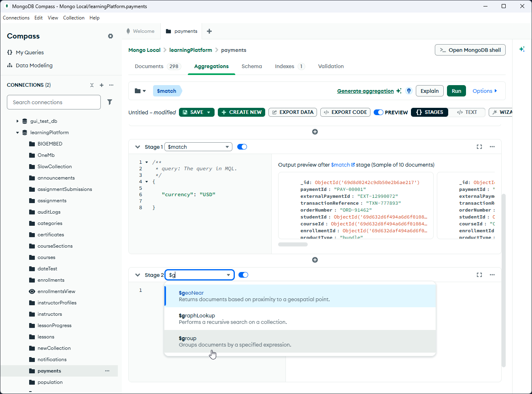Click the Search connections input field

tap(54, 102)
